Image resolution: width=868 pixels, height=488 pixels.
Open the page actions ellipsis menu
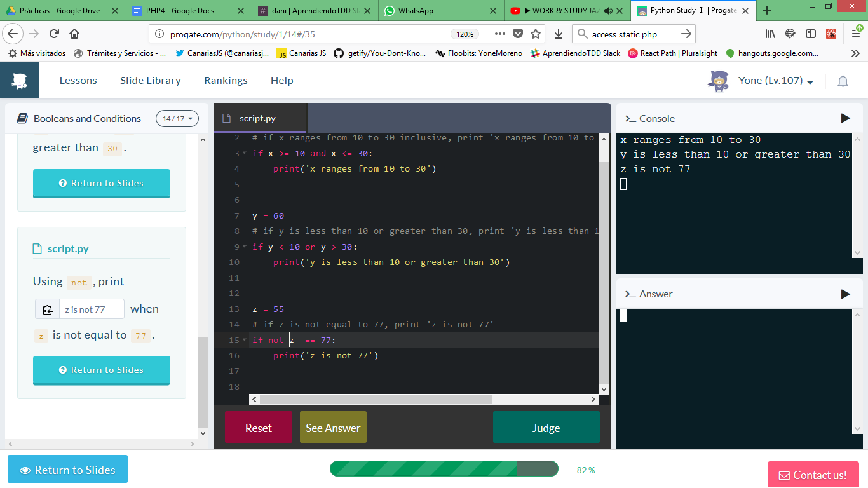pos(499,34)
